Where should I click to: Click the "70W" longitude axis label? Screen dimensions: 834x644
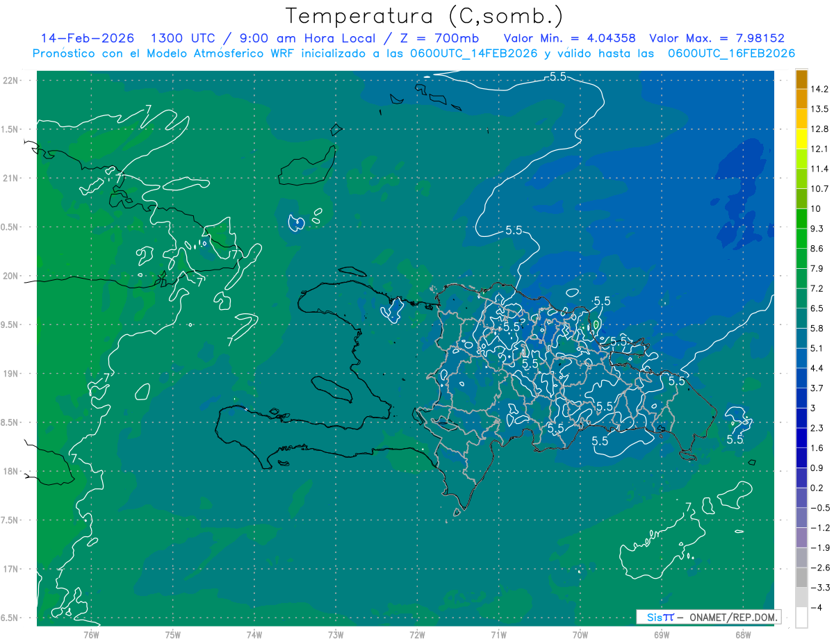point(580,634)
